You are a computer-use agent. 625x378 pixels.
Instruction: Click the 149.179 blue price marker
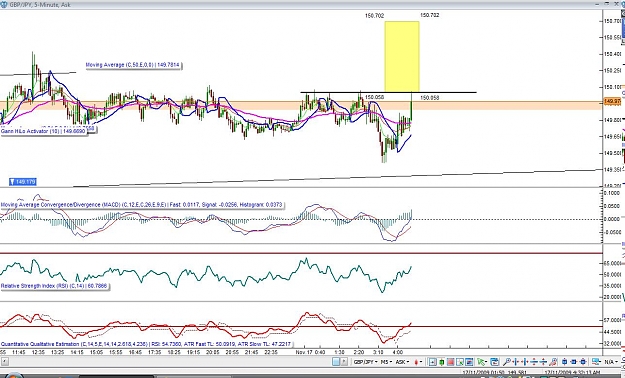click(23, 182)
